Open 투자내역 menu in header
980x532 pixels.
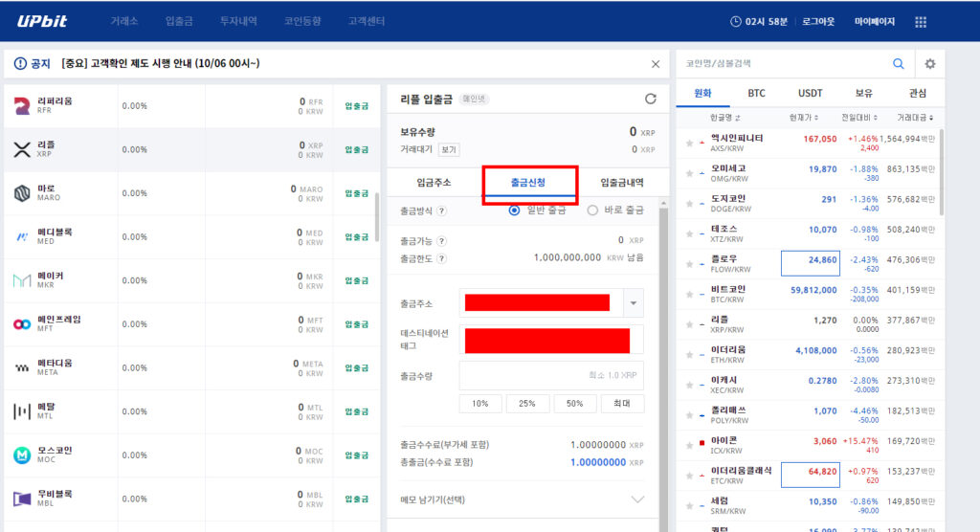pos(238,21)
